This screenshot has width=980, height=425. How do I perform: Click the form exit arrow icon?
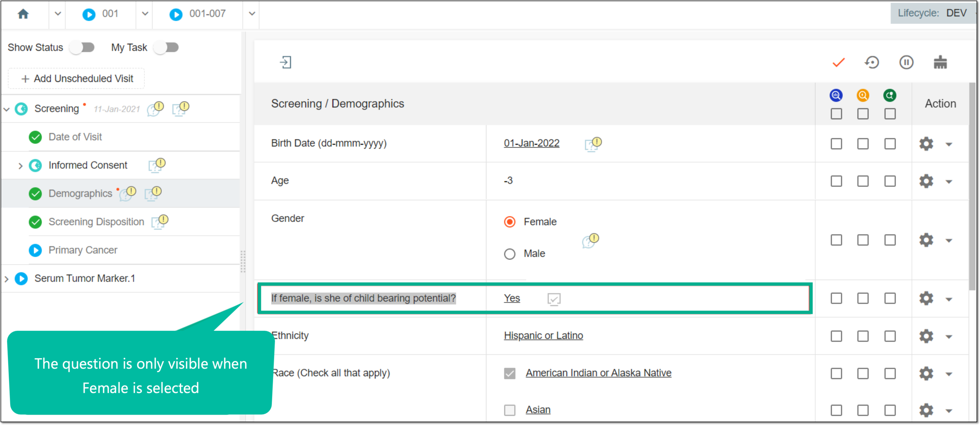click(x=285, y=62)
